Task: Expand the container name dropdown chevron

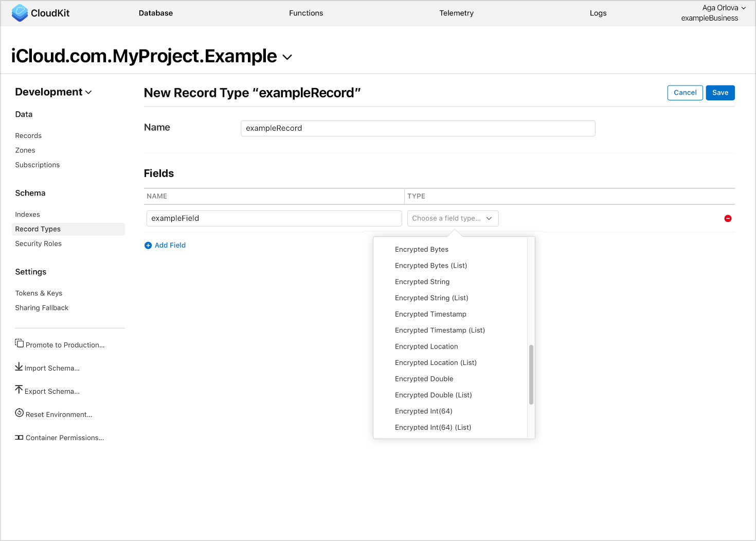Action: point(287,57)
